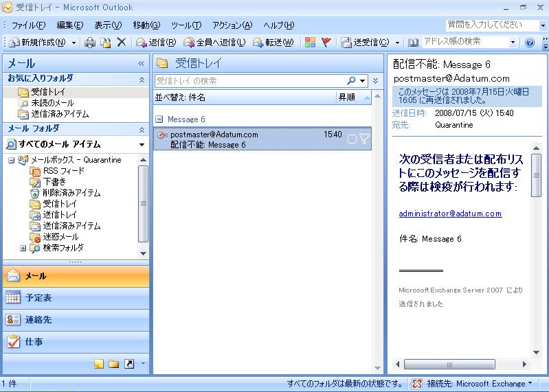Screen dimensions: 549x392
Task: Select the 迷惑メール junk folder
Action: click(54, 237)
